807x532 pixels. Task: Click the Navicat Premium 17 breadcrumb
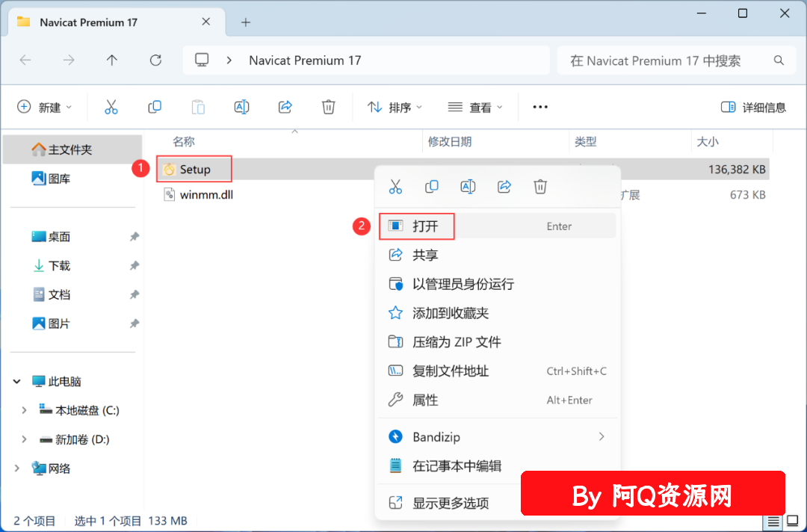point(305,61)
